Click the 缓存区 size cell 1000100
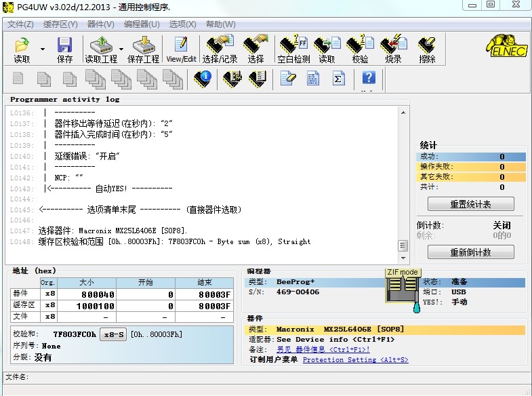532x396 pixels. 87,306
